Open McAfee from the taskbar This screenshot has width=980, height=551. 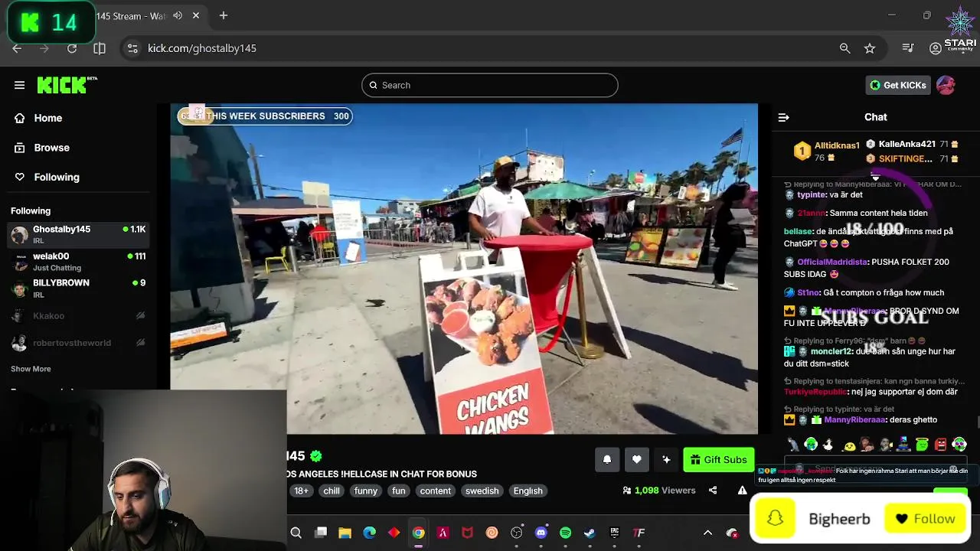[468, 533]
